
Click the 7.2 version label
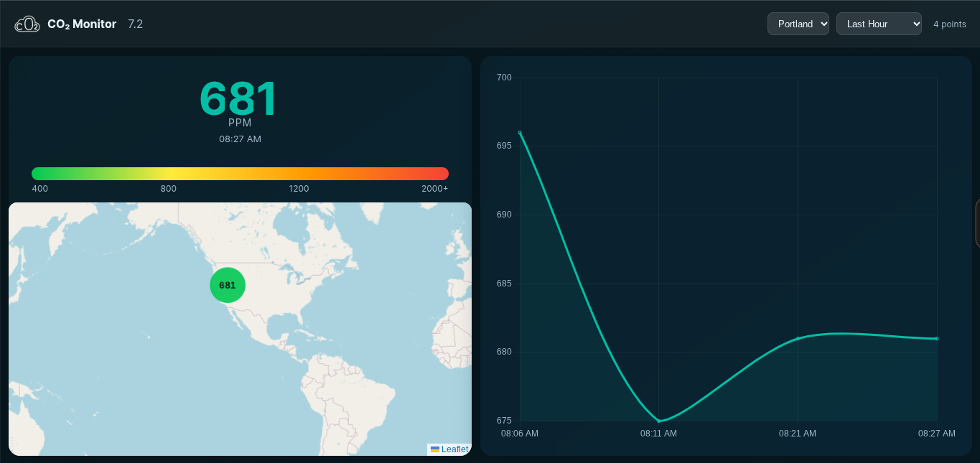(135, 24)
